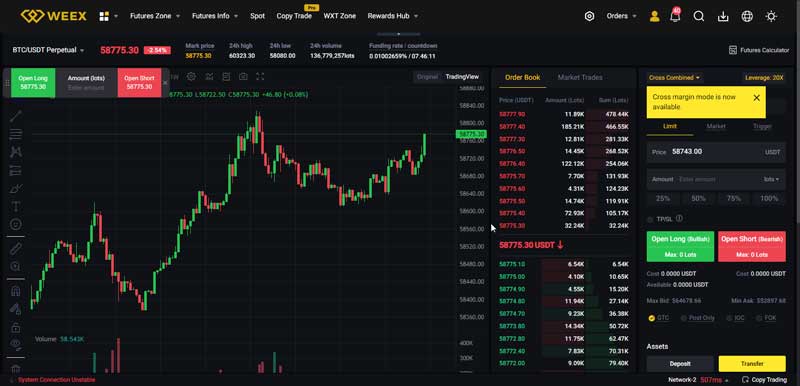Expand Cross Combined margin mode dropdown
800x386 pixels.
point(674,78)
